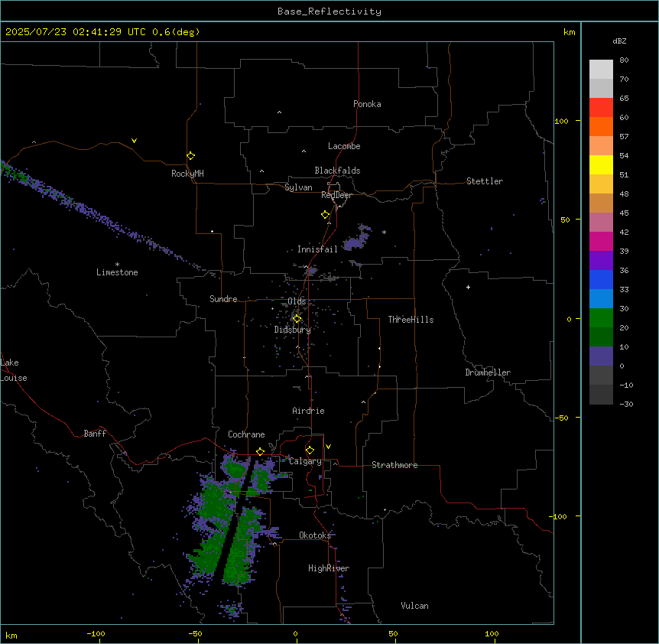This screenshot has width=659, height=644.
Task: Select the 39 dBZ purple color swatch
Action: click(601, 260)
